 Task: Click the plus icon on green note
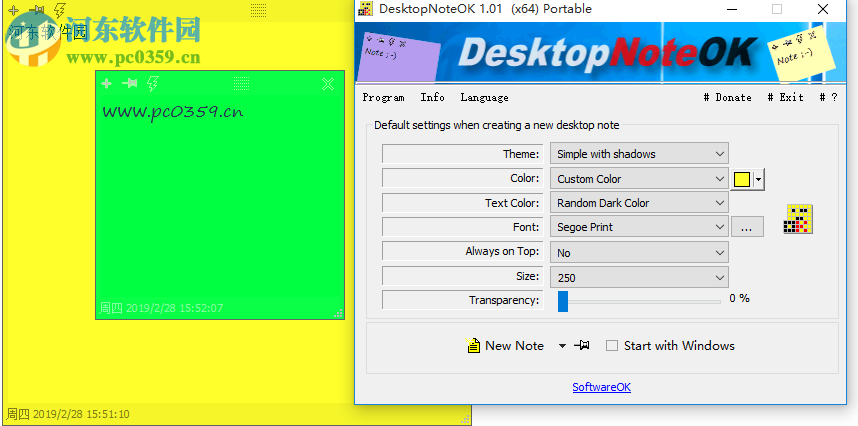pos(107,83)
